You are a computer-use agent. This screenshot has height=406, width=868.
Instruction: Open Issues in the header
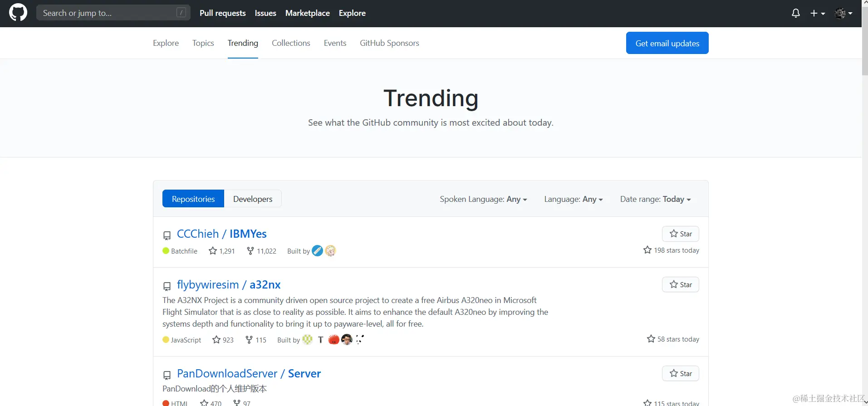pos(265,13)
